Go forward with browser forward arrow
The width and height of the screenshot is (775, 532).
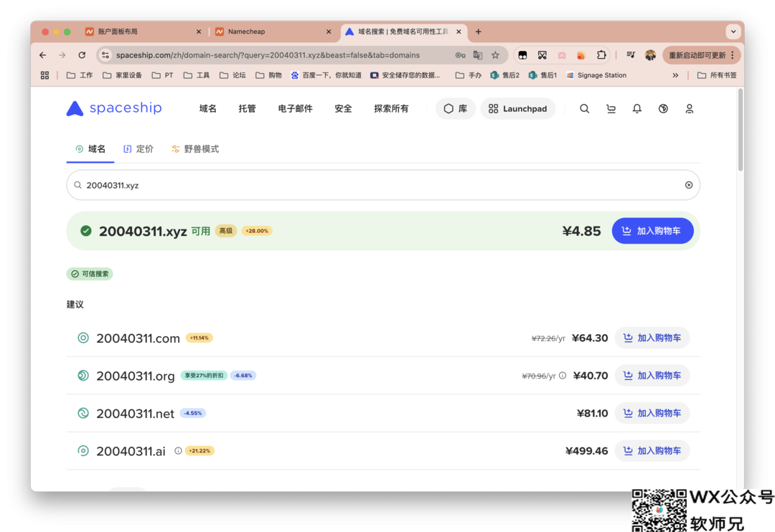click(62, 55)
